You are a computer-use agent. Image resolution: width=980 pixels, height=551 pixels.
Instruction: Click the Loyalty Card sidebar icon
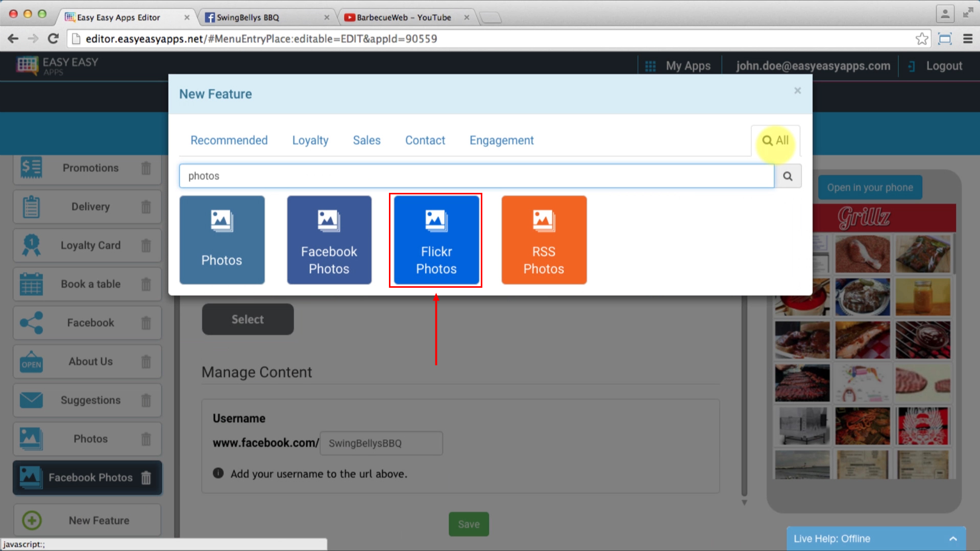pyautogui.click(x=30, y=245)
